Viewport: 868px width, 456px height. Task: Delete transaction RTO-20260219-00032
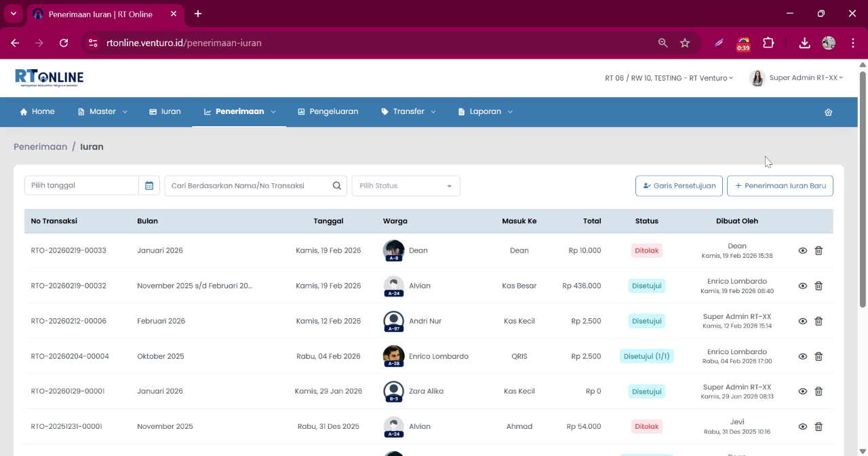[x=818, y=286]
